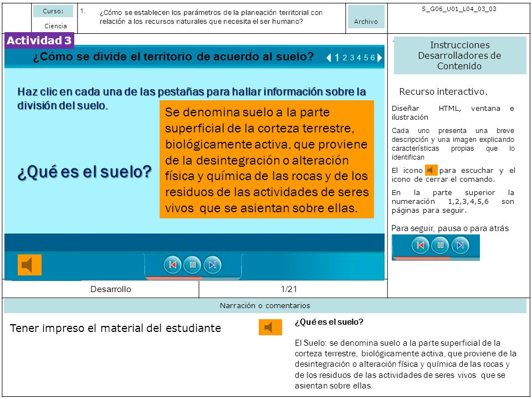Click the slide title about territorio y suelo

pyautogui.click(x=173, y=57)
